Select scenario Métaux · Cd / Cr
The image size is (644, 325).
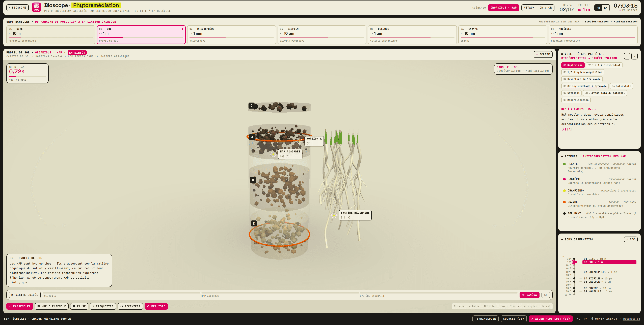click(x=538, y=8)
